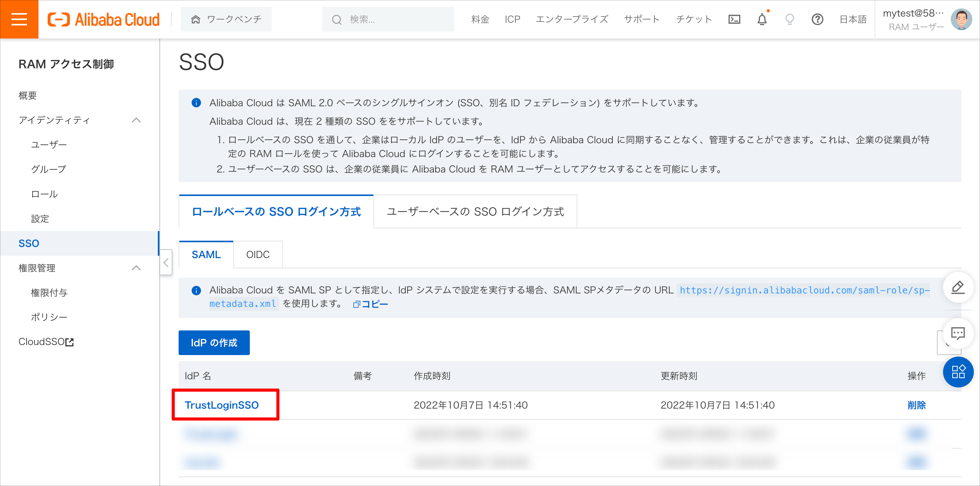This screenshot has height=486, width=980.
Task: Collapse the left sidebar with the arrow
Action: [x=166, y=262]
